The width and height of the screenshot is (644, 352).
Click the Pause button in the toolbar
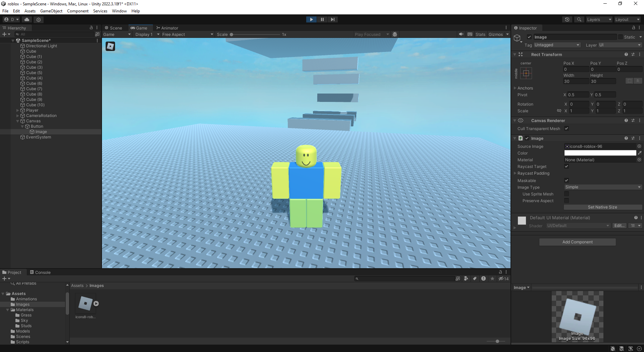pos(322,19)
